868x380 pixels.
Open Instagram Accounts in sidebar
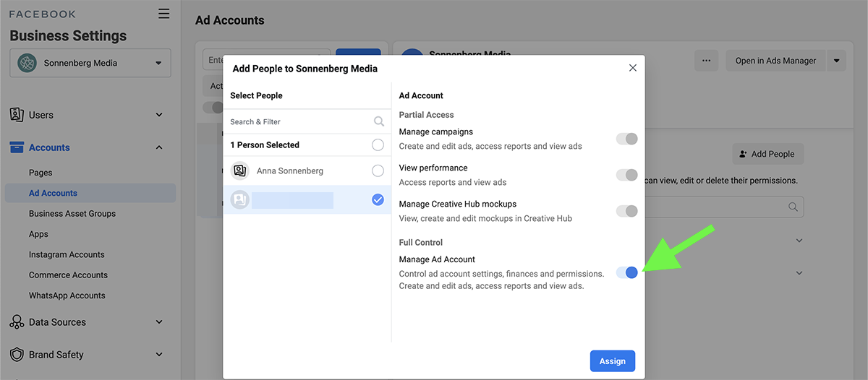click(67, 254)
